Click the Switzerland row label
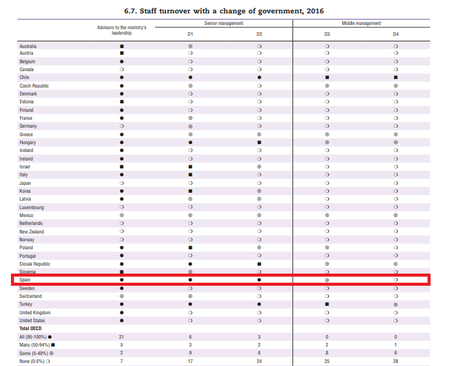Screen dimensions: 450x366 click(31, 296)
